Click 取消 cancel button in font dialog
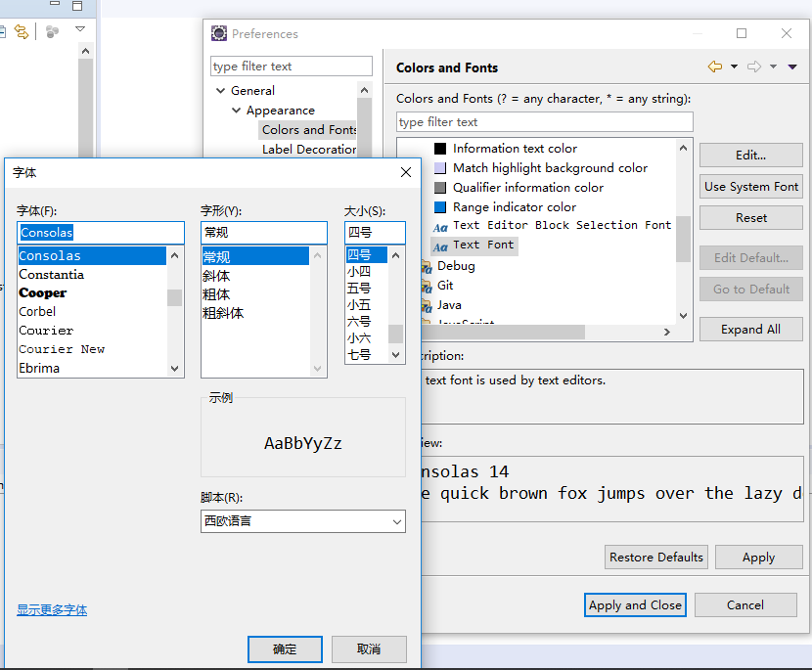Viewport: 812px width, 670px height. point(369,649)
